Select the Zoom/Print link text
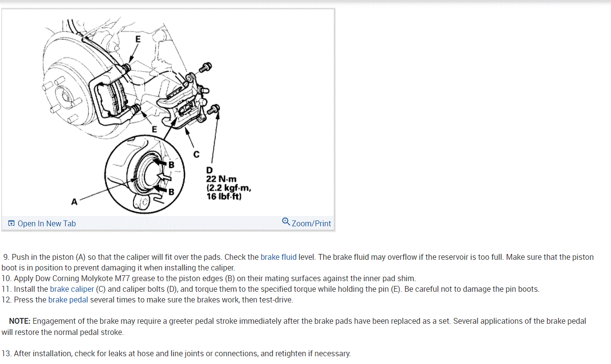Screen dimensions: 611x364 [311, 223]
